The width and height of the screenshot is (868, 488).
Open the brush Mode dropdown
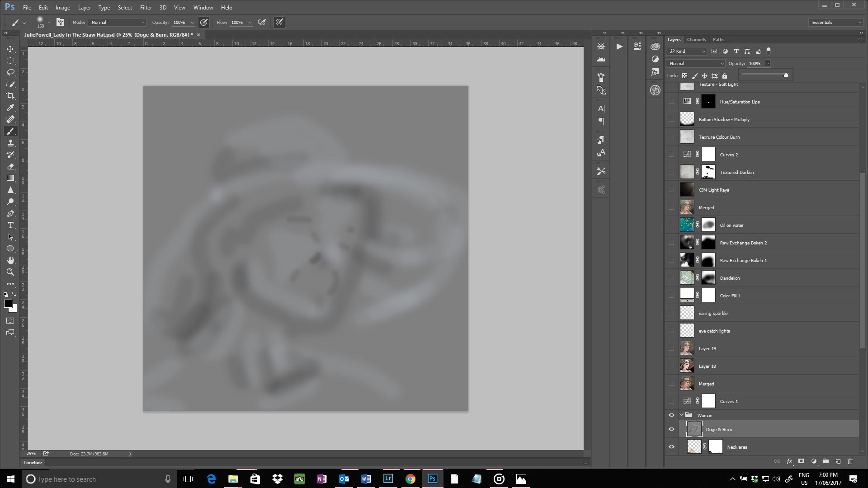[x=118, y=22]
